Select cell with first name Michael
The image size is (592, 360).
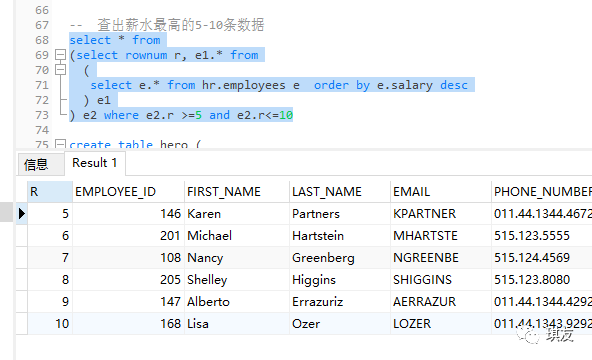(237, 236)
